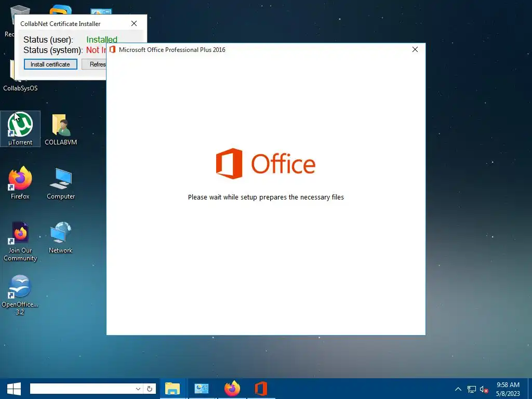Launch the OpenOffice 3.2 desktop shortcut
This screenshot has width=532, height=399.
[x=20, y=295]
